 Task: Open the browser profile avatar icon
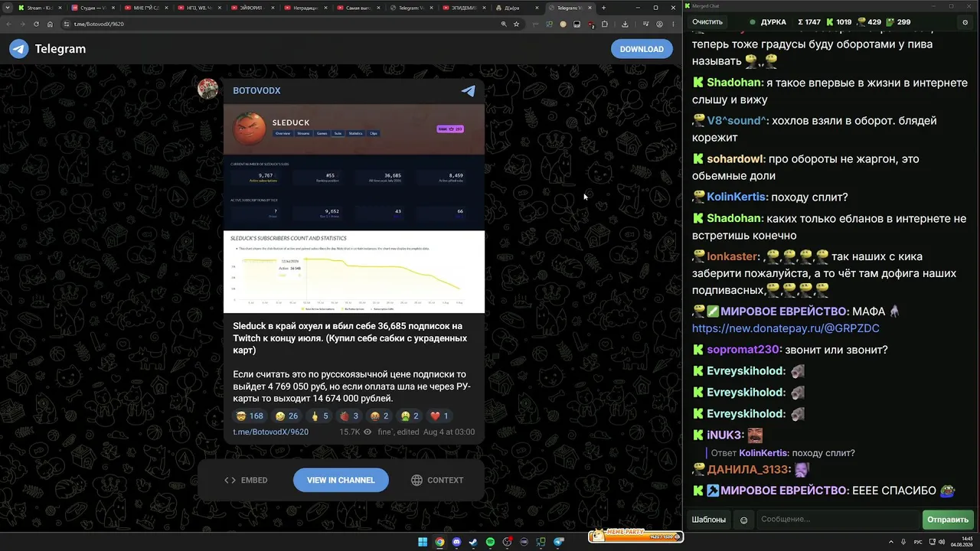click(659, 24)
